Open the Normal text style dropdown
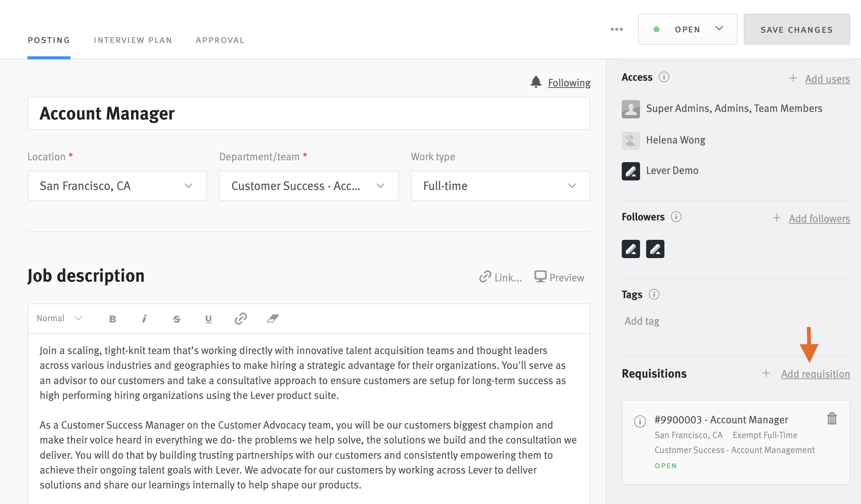Image resolution: width=861 pixels, height=504 pixels. click(x=59, y=318)
